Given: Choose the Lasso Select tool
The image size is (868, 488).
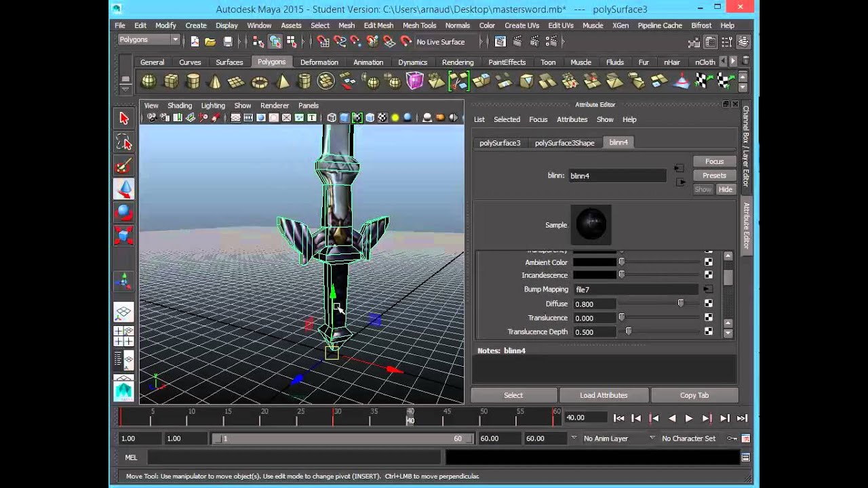Looking at the screenshot, I should point(123,142).
